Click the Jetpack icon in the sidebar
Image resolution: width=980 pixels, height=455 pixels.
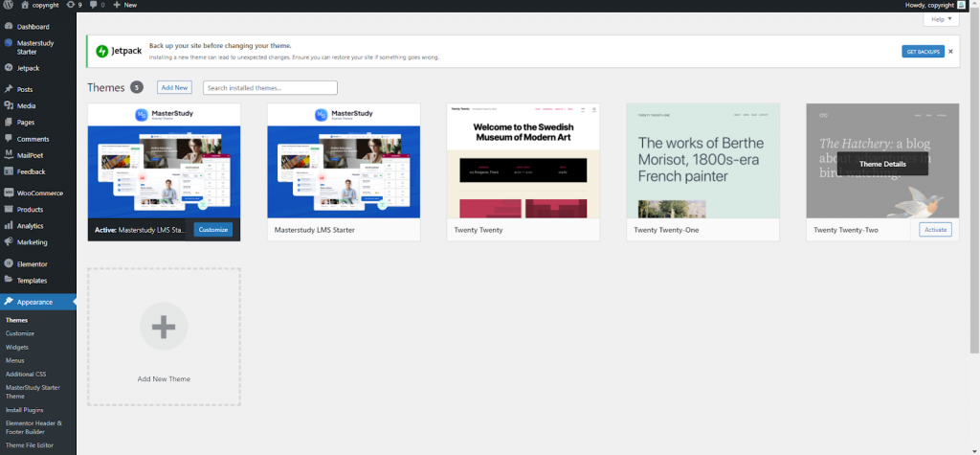click(x=9, y=68)
